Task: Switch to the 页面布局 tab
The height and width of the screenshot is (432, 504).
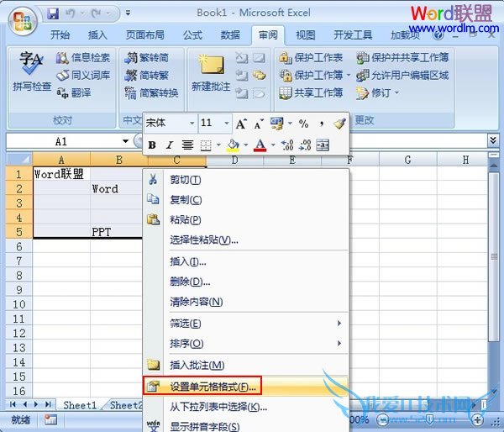Action: pos(144,34)
